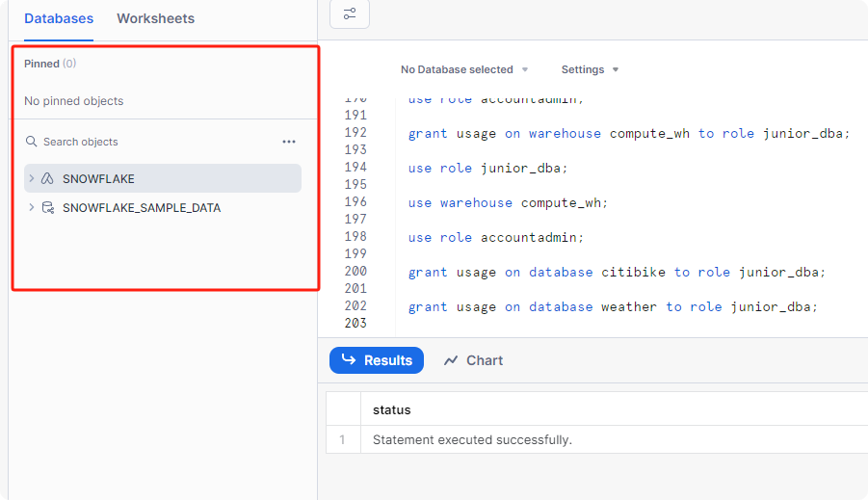The height and width of the screenshot is (500, 868).
Task: Click the SNOWFLAKE database icon
Action: click(x=47, y=179)
